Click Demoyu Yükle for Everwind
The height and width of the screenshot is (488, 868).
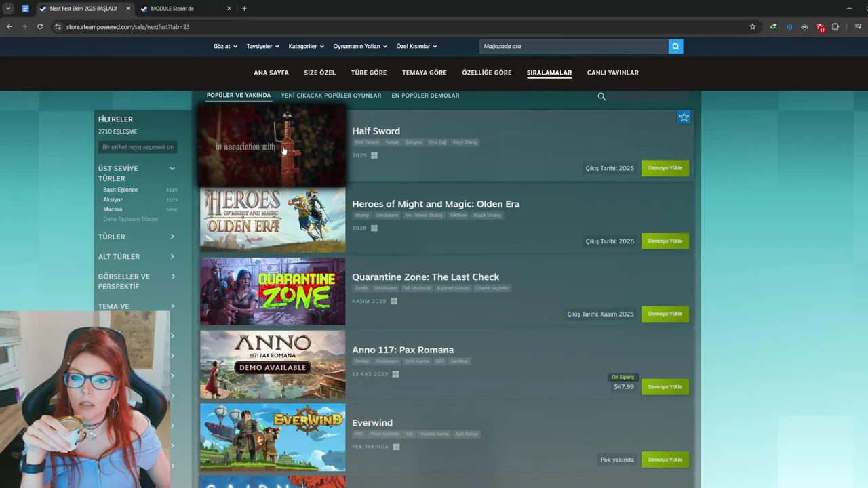[665, 460]
